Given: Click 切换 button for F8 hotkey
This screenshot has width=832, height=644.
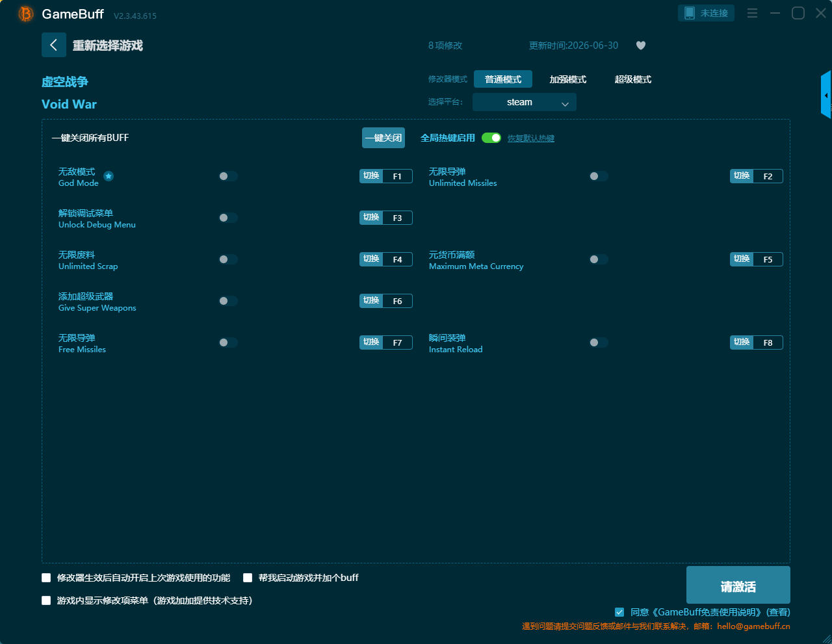Looking at the screenshot, I should [742, 342].
